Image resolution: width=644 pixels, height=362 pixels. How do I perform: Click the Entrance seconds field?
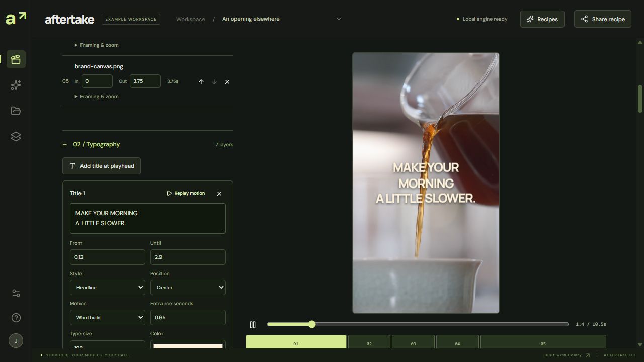click(188, 318)
